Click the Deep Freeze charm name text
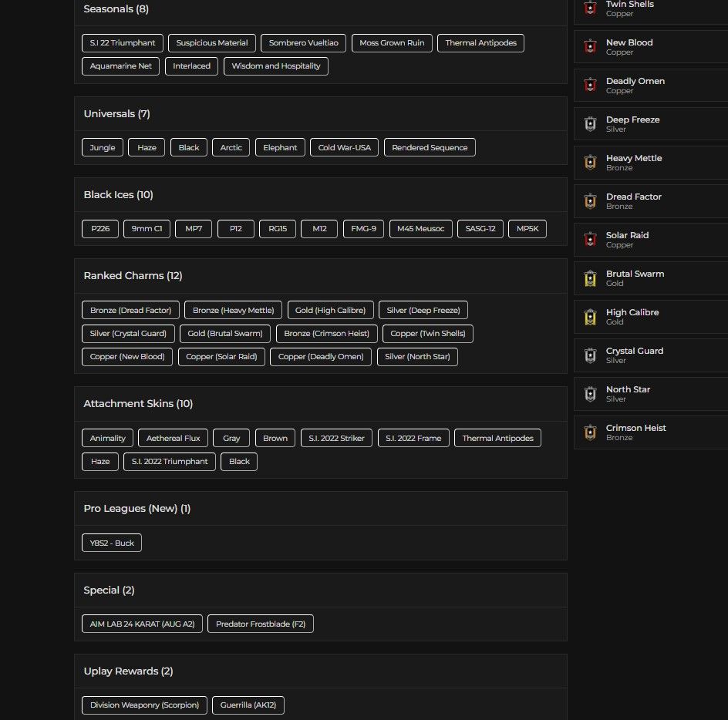 [633, 119]
